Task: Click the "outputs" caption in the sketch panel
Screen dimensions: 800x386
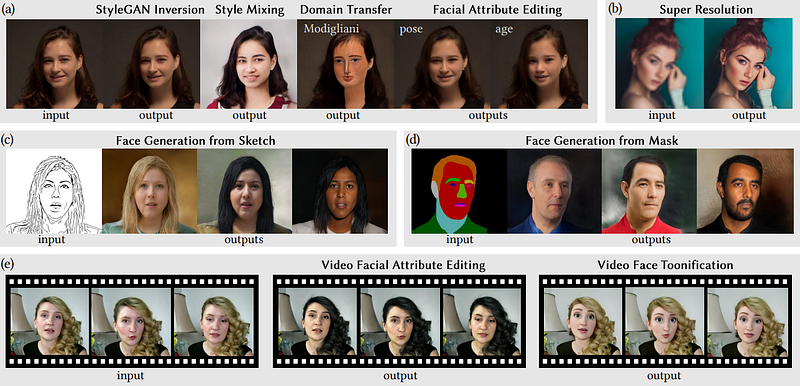Action: point(244,239)
